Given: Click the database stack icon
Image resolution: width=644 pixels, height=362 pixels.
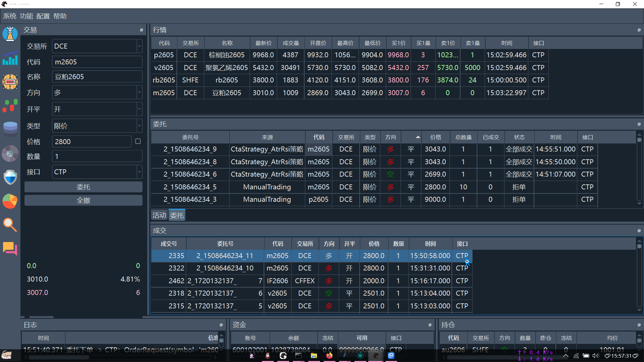Looking at the screenshot, I should pyautogui.click(x=10, y=129).
